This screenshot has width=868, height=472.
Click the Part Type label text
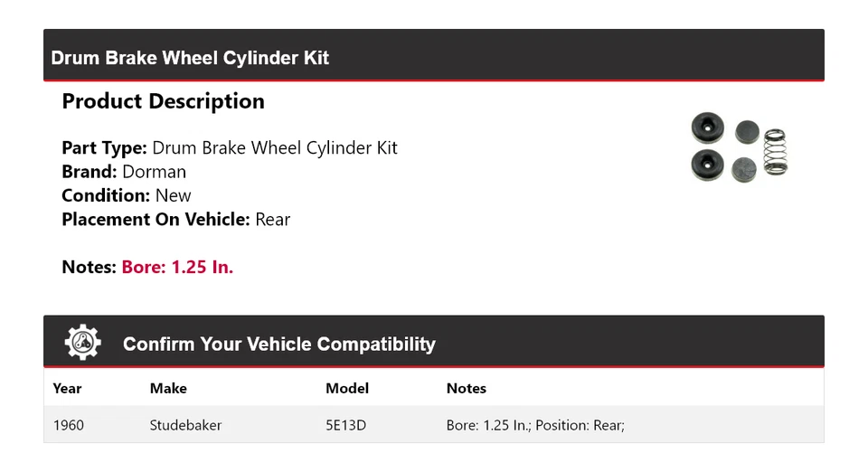tap(104, 148)
